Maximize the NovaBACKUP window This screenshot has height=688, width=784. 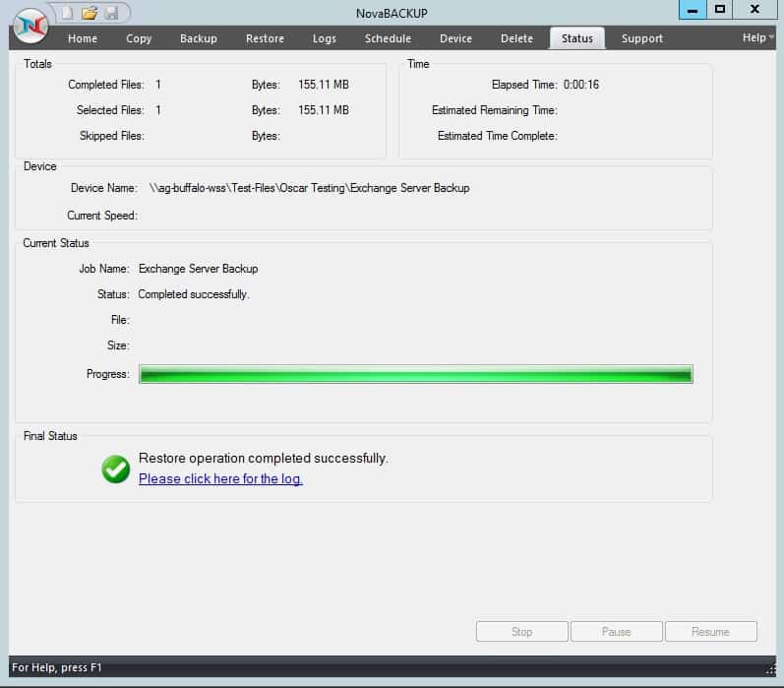click(720, 10)
